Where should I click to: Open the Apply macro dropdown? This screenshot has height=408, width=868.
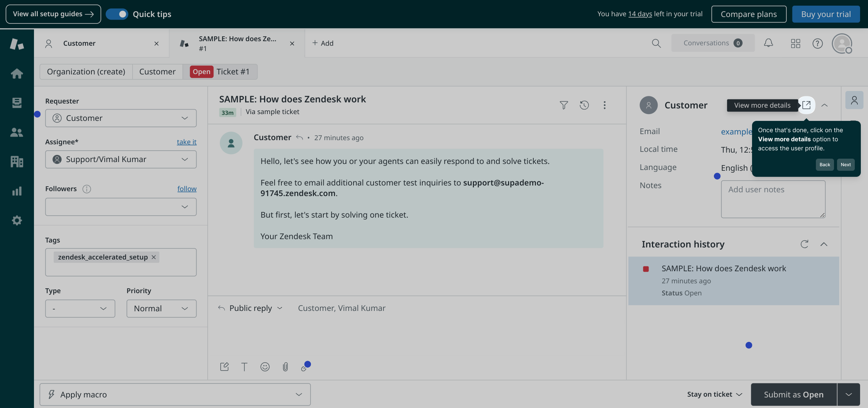[x=175, y=394]
